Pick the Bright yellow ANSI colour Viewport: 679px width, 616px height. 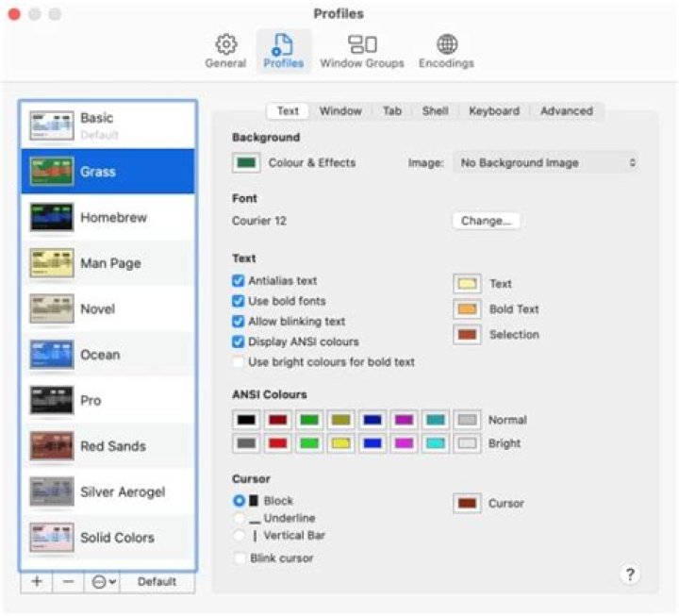(341, 443)
